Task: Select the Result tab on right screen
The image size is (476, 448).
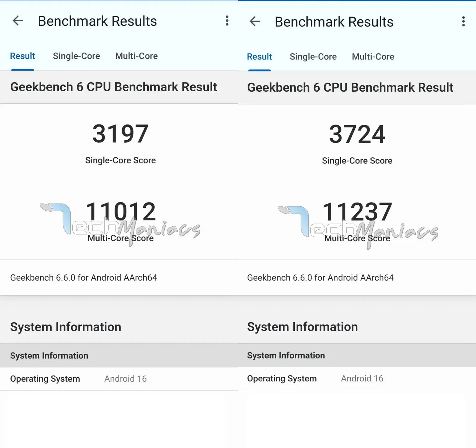Action: point(259,56)
